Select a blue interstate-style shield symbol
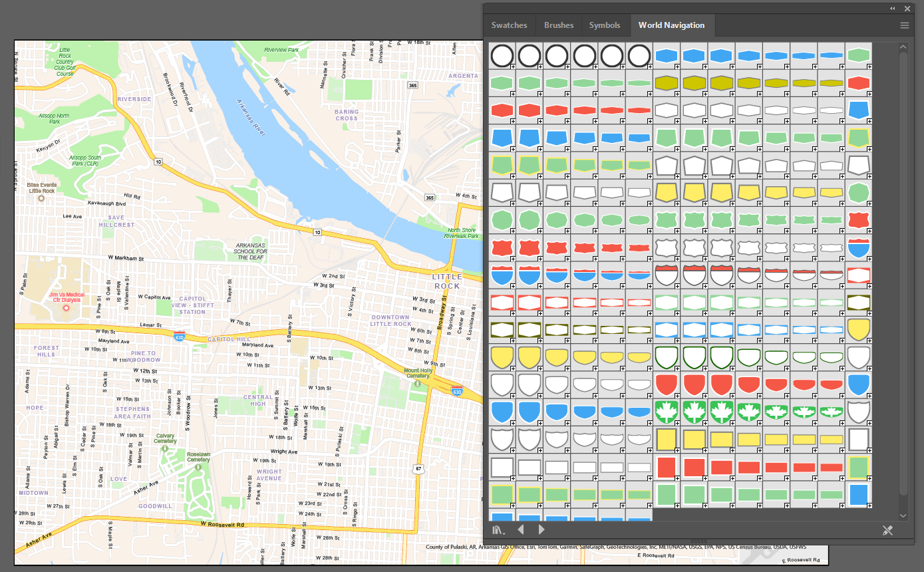This screenshot has height=572, width=924. coord(502,274)
